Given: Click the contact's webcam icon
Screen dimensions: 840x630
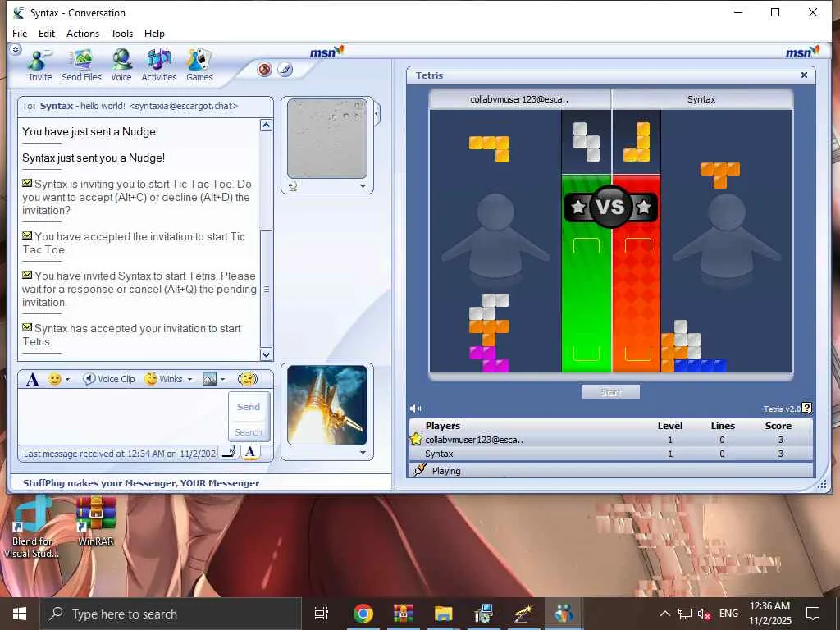Looking at the screenshot, I should coord(293,186).
